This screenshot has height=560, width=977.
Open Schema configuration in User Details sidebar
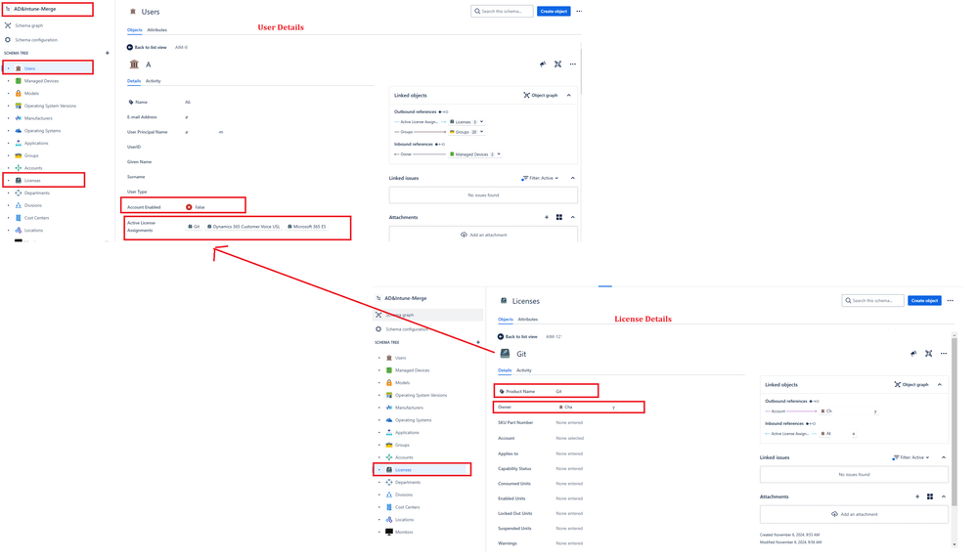click(x=35, y=40)
